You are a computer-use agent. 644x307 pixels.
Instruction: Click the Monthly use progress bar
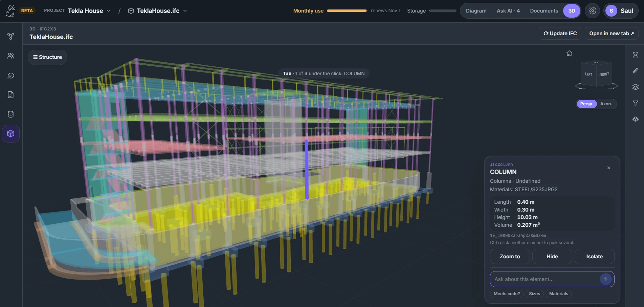pos(347,11)
